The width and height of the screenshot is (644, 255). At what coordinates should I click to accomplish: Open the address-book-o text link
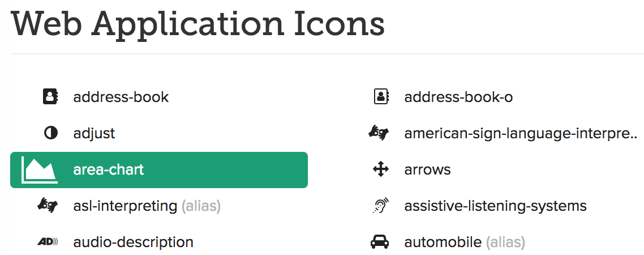tap(458, 97)
